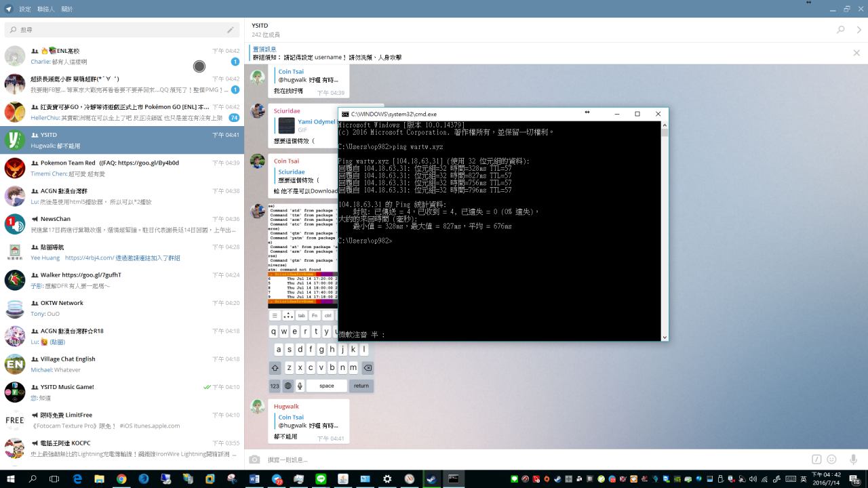Click the pencil compose icon beside search
The image size is (868, 488).
[x=231, y=30]
